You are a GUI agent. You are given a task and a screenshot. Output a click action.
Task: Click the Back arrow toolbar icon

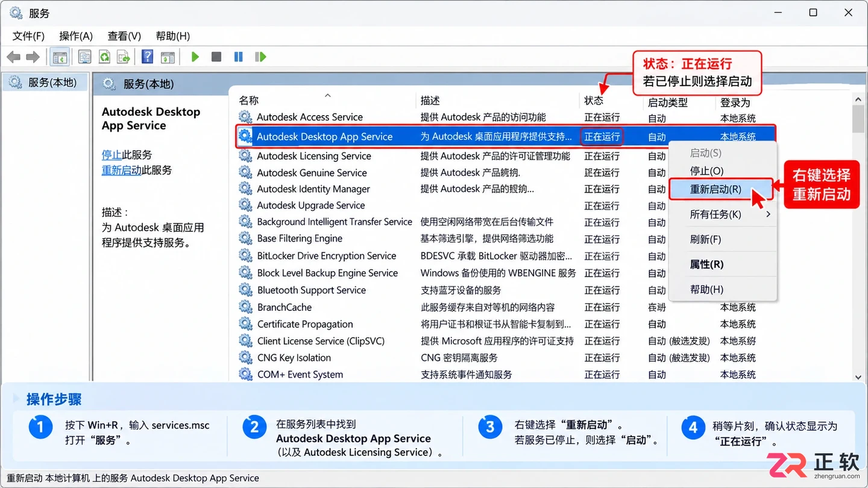13,57
